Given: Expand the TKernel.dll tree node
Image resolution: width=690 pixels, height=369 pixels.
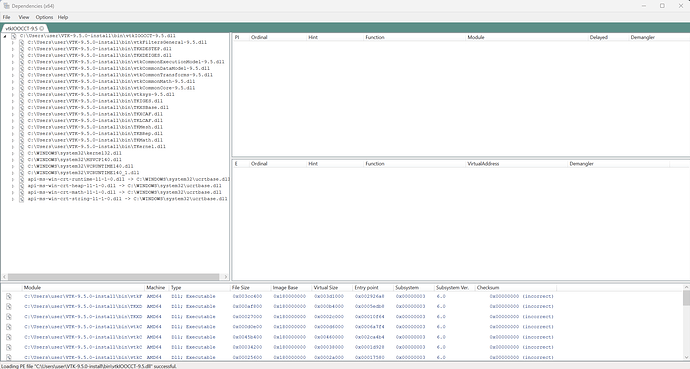Looking at the screenshot, I should pos(13,147).
